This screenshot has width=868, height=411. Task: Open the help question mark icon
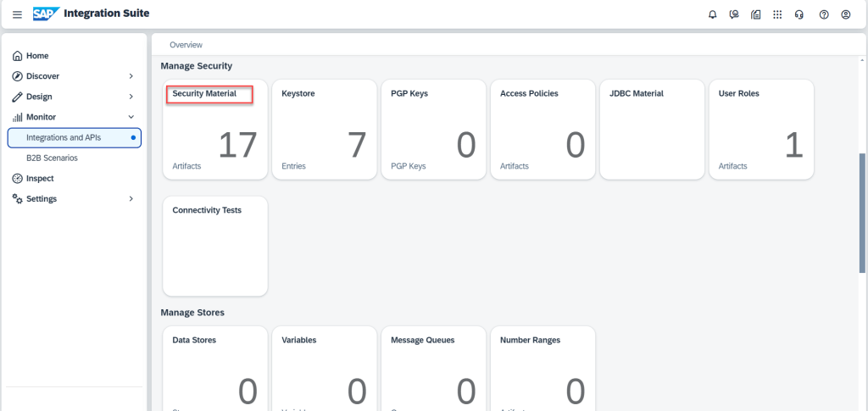[823, 14]
